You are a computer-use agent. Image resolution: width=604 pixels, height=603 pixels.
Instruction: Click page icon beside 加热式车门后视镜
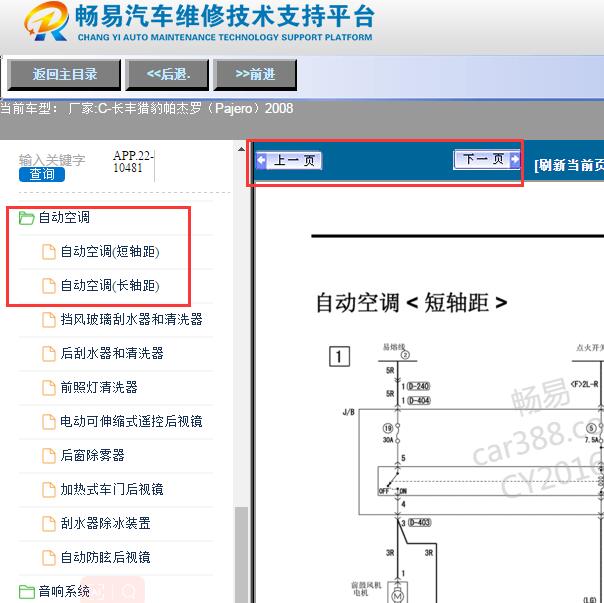(49, 490)
